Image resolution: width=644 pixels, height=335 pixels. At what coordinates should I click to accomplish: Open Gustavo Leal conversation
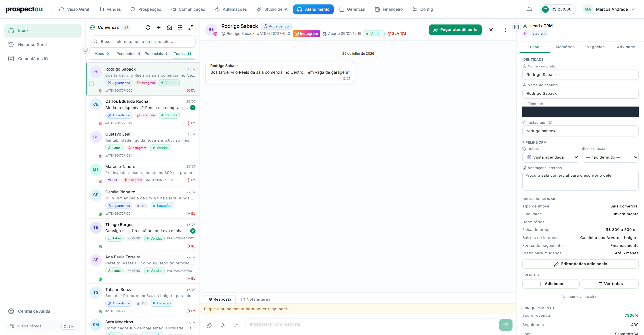click(x=142, y=144)
